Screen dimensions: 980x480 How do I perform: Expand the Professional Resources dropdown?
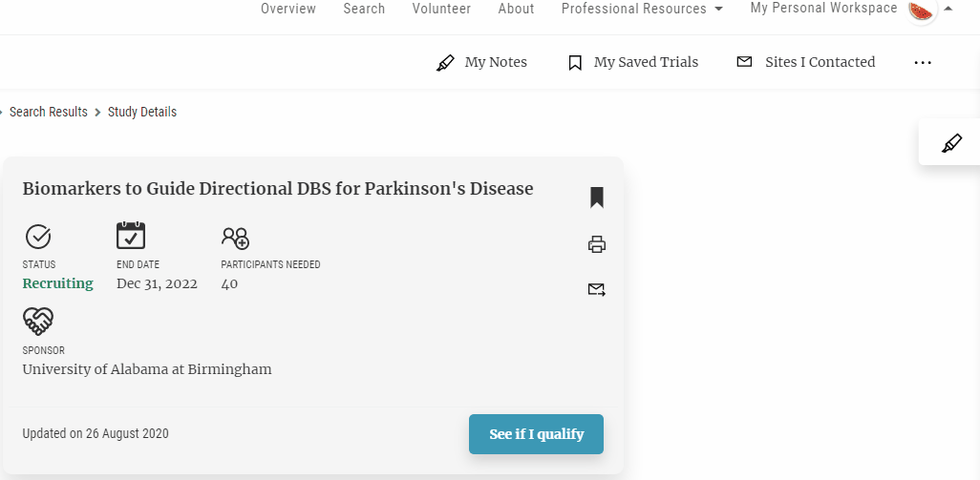click(x=642, y=9)
